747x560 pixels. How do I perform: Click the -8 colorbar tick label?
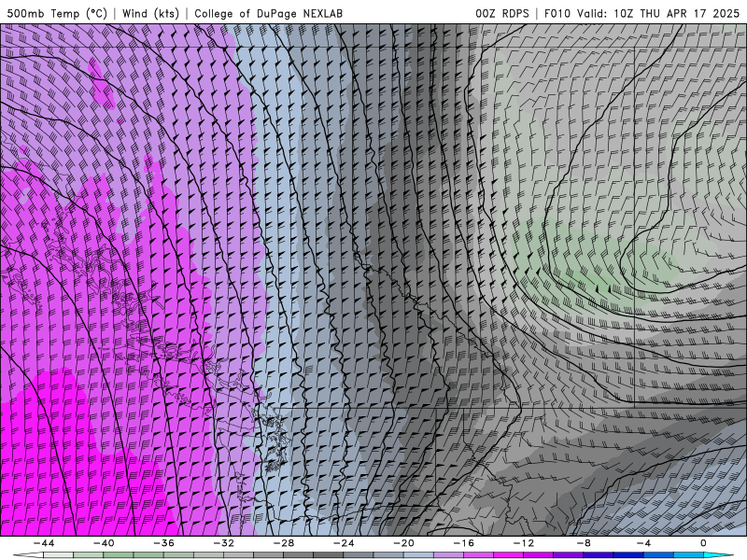click(x=584, y=543)
